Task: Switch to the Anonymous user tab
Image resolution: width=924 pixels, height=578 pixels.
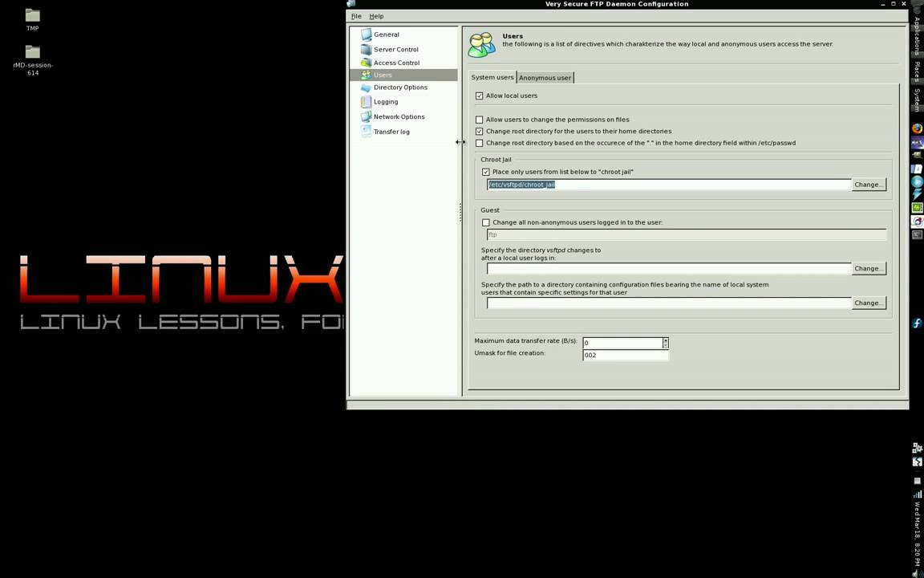Action: coord(545,78)
